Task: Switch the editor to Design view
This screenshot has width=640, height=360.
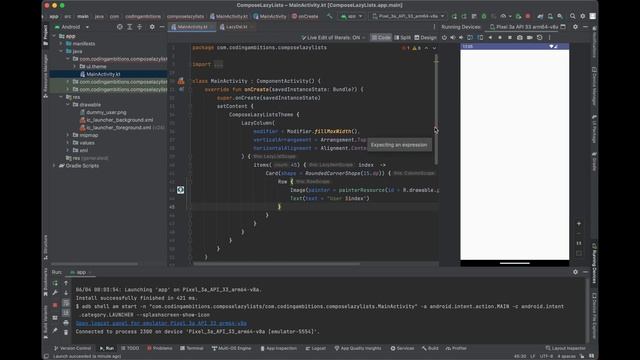Action: coord(425,38)
